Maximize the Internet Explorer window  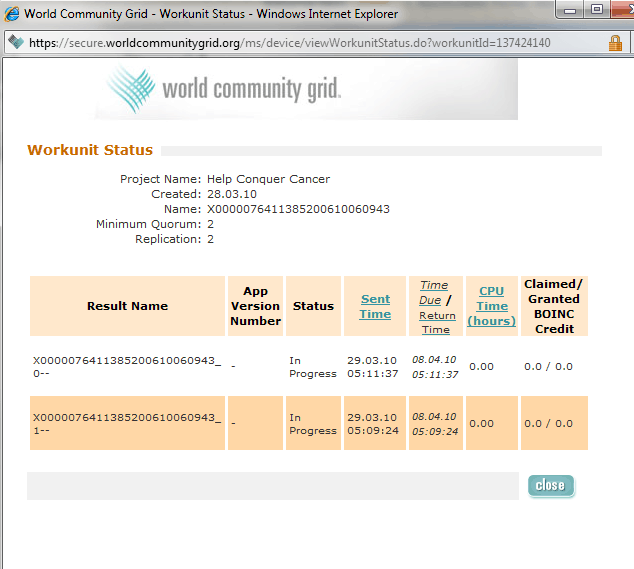pos(597,10)
